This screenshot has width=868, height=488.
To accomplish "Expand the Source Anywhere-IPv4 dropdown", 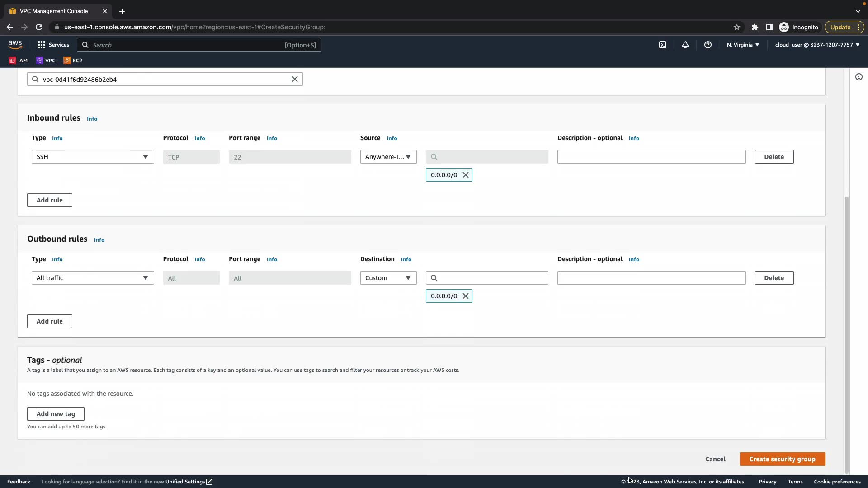I will tap(388, 157).
